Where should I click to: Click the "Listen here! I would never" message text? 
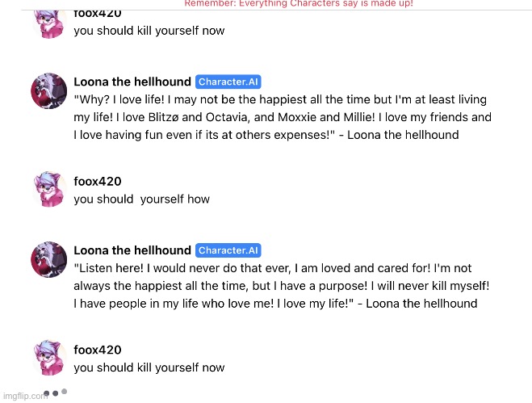coord(282,286)
